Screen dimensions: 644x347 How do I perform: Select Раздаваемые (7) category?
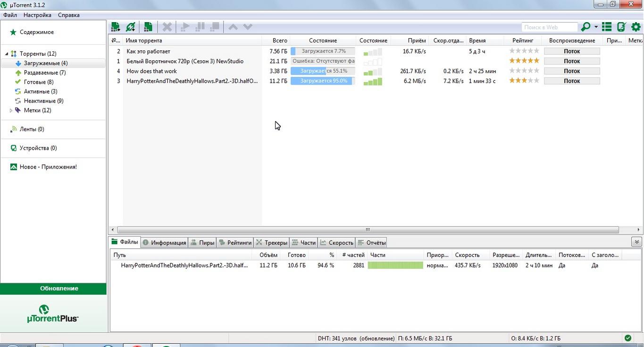(x=44, y=72)
